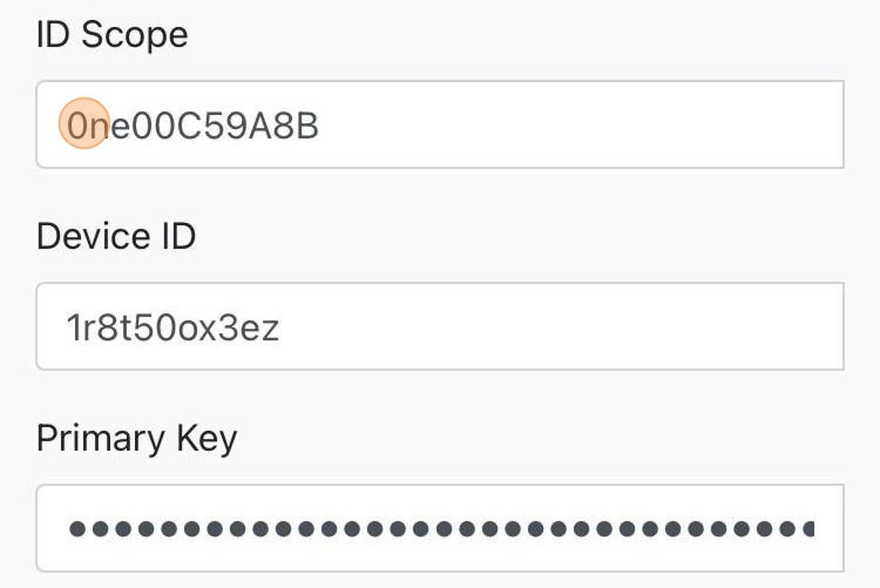This screenshot has height=588, width=880.
Task: Click the first masked dot in Primary Key
Action: (x=77, y=528)
